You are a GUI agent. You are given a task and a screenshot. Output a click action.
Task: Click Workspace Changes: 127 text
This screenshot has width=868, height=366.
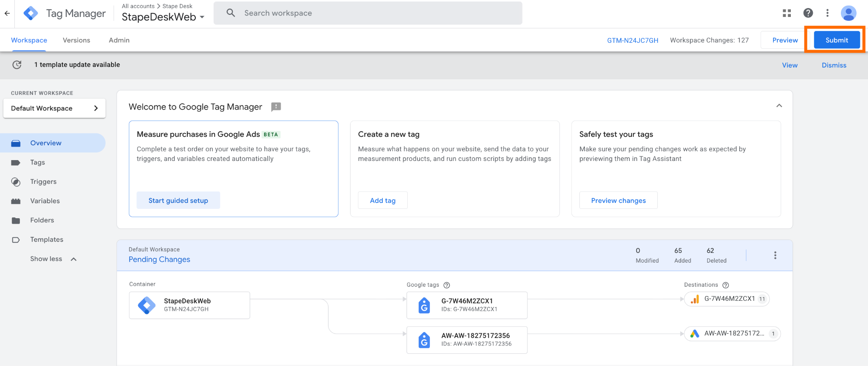(x=709, y=40)
